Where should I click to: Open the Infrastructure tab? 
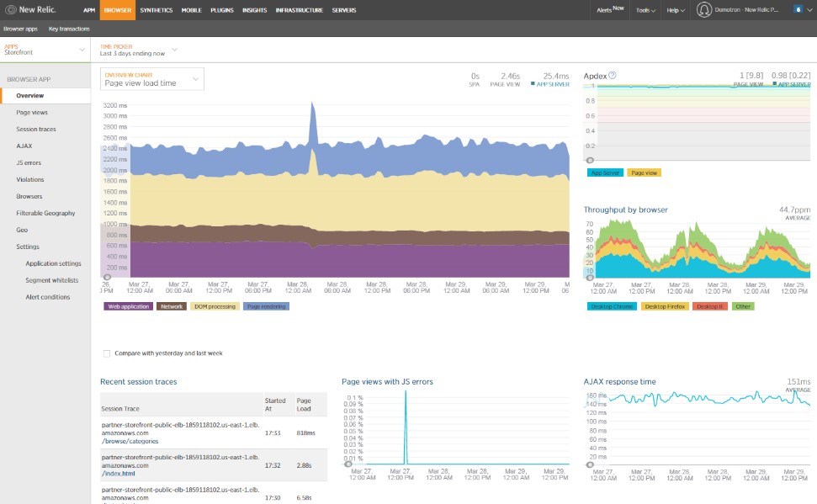[x=299, y=10]
